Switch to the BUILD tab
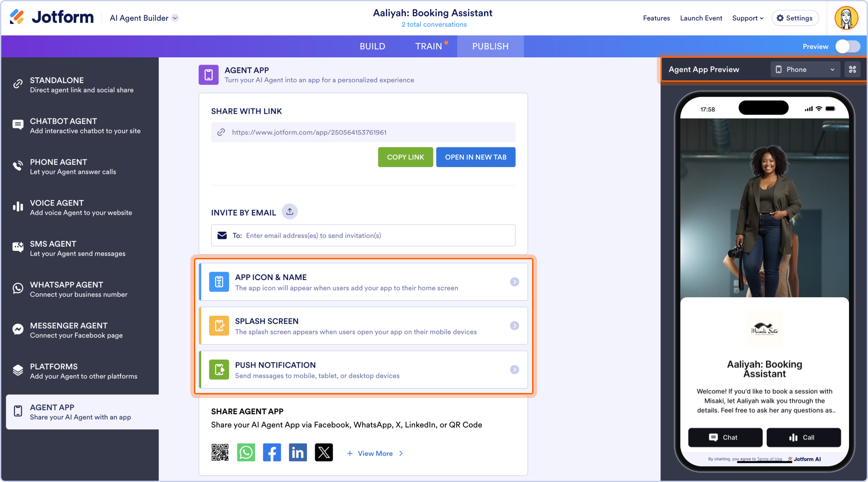868x482 pixels. [x=373, y=47]
